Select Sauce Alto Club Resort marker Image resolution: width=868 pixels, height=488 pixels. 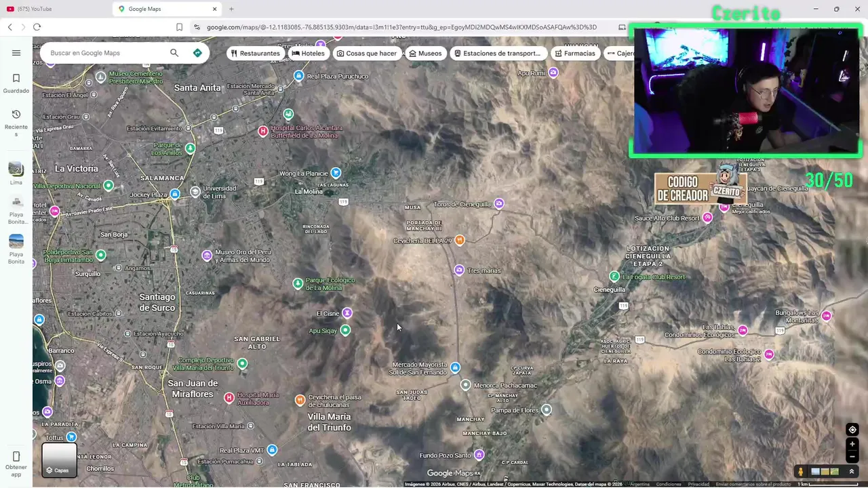(x=708, y=218)
